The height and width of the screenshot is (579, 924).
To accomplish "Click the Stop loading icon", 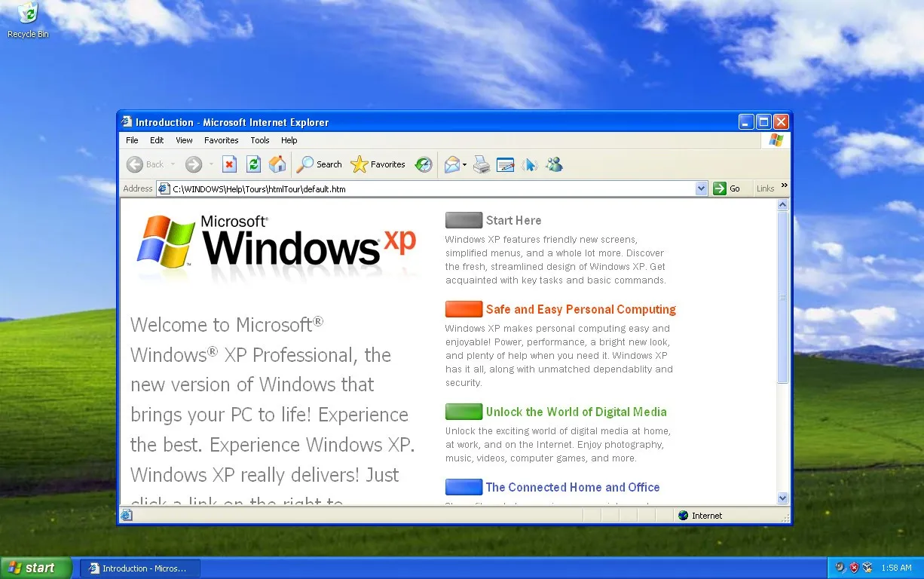I will 229,164.
